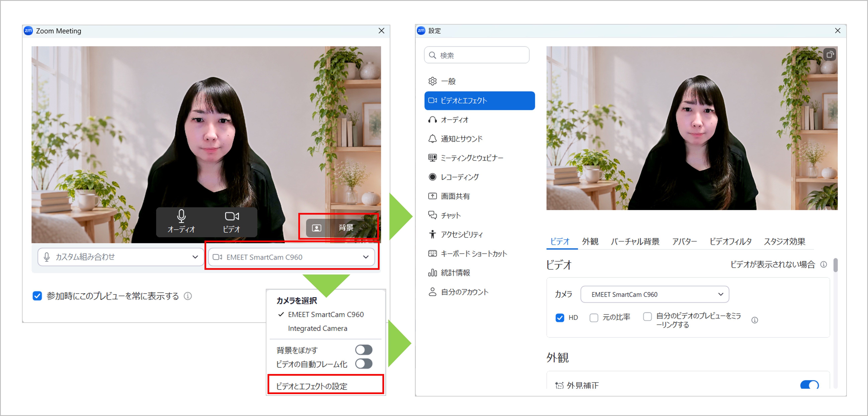
Task: Expand the カメラ dropdown in settings
Action: [655, 294]
